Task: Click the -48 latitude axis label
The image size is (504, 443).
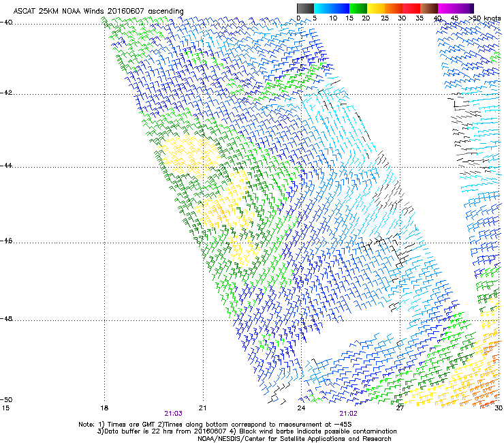Action: tap(6, 318)
